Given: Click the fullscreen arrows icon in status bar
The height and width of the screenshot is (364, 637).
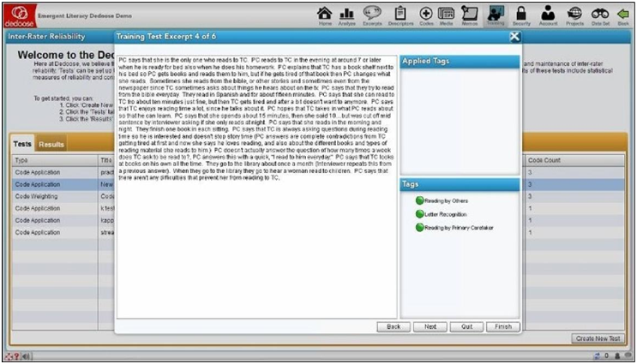Looking at the screenshot, I should [9, 356].
